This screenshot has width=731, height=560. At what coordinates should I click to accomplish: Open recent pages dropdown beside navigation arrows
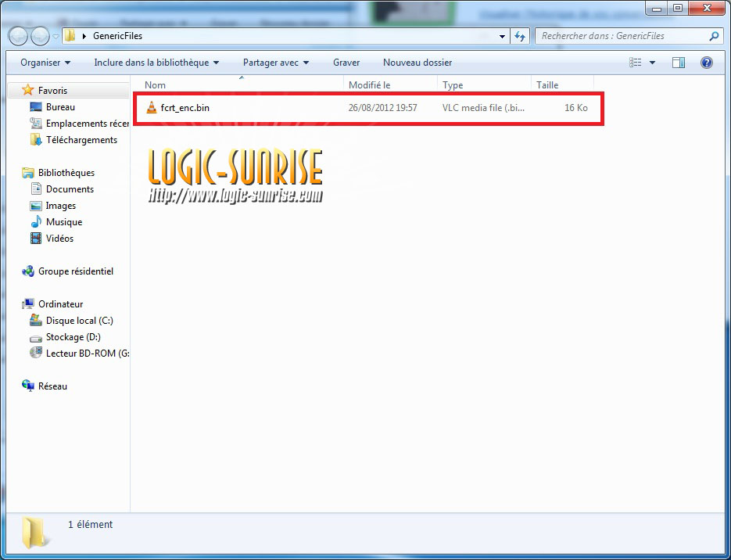click(x=56, y=37)
